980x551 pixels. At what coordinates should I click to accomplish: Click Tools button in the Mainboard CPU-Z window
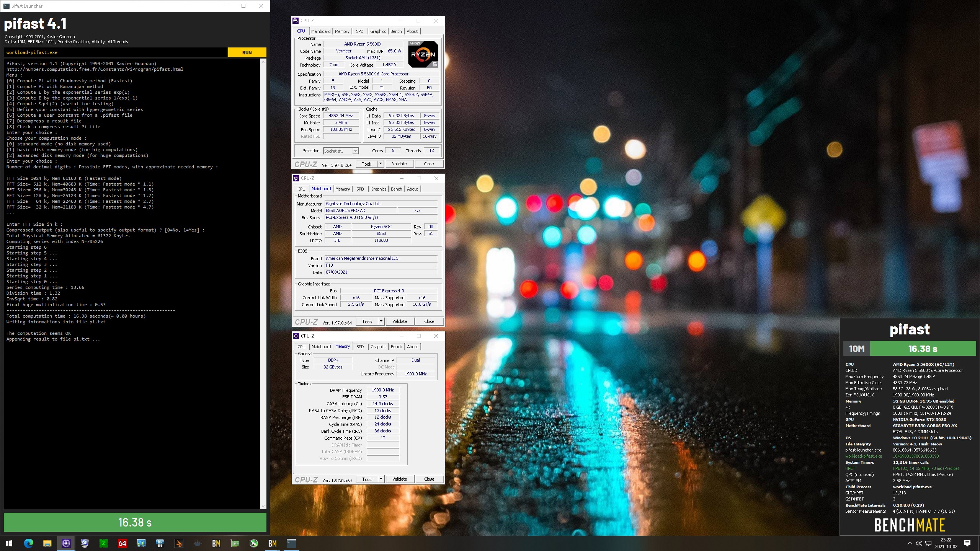[367, 321]
